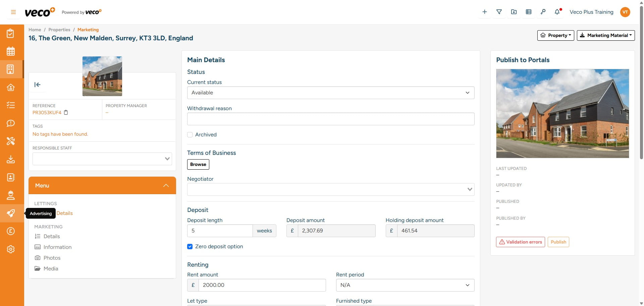Image resolution: width=644 pixels, height=306 pixels.
Task: Uncheck the Zero deposit option
Action: pyautogui.click(x=190, y=247)
